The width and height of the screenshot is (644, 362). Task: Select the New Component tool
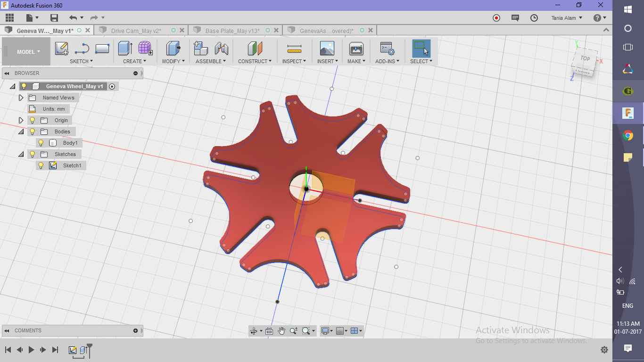[x=201, y=48]
